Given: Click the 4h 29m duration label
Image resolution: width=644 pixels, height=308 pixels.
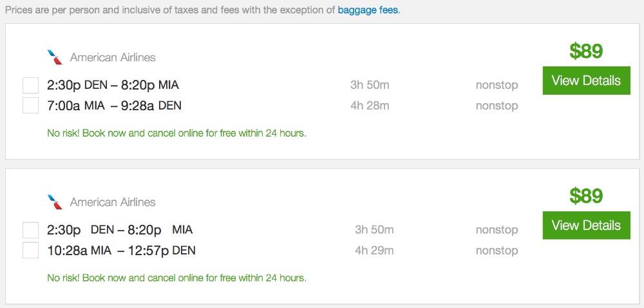Looking at the screenshot, I should point(374,250).
